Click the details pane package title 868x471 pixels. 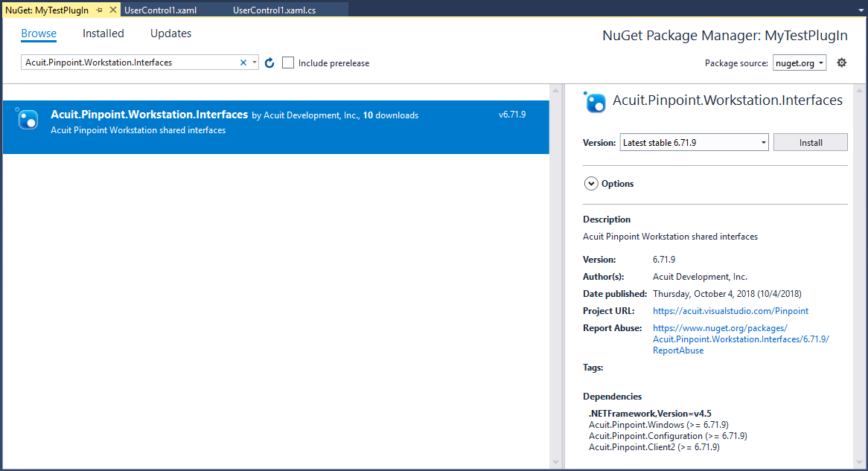click(727, 100)
